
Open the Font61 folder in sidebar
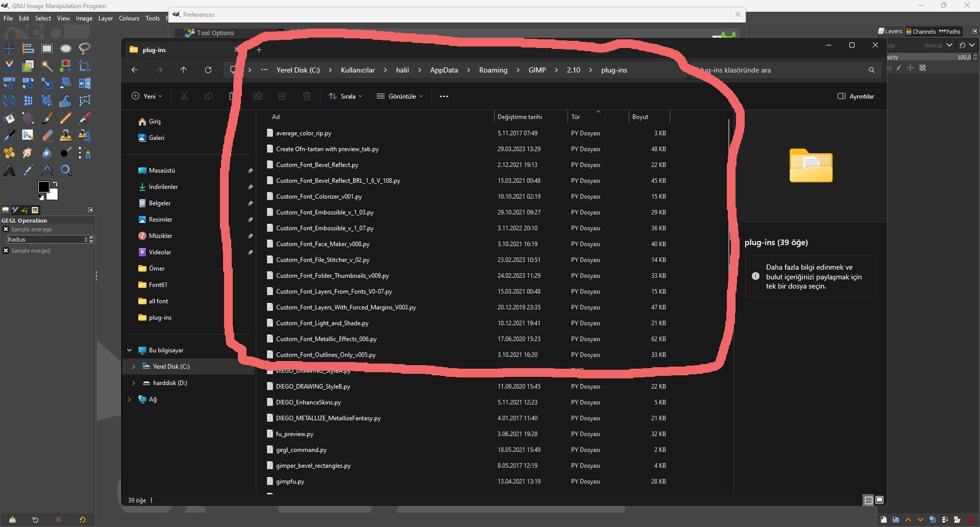(158, 285)
